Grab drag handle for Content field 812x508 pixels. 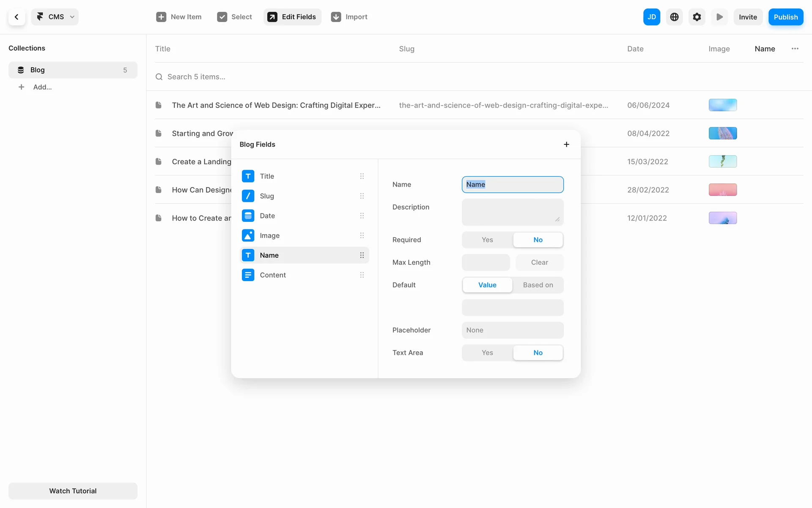point(362,275)
